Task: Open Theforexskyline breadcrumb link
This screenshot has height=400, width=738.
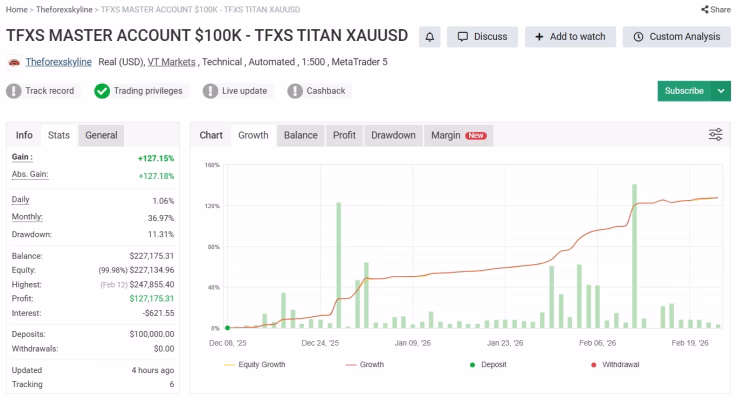Action: (x=64, y=9)
